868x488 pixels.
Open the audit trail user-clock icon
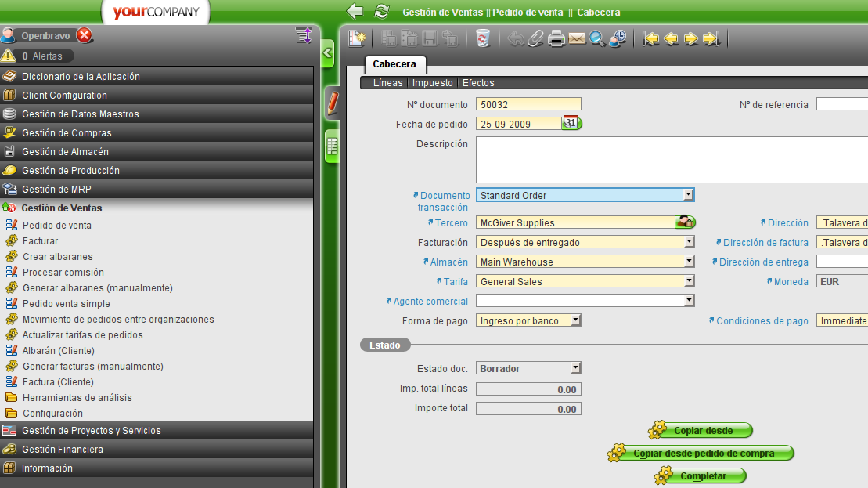618,39
